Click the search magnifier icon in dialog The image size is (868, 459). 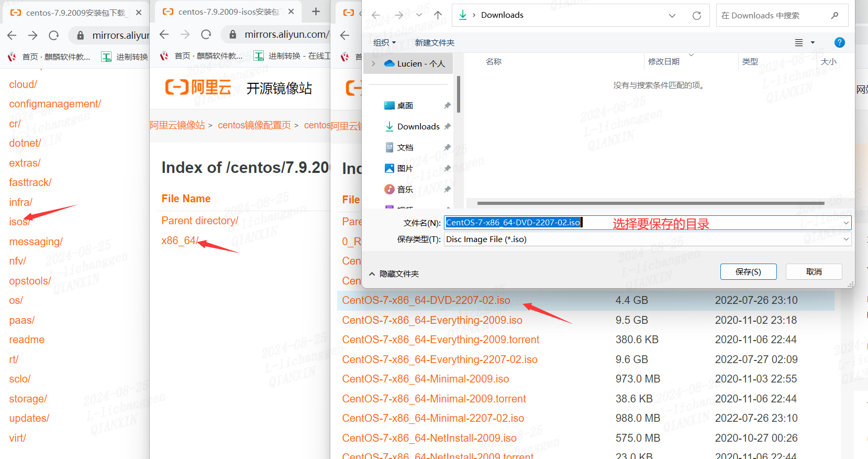(834, 16)
